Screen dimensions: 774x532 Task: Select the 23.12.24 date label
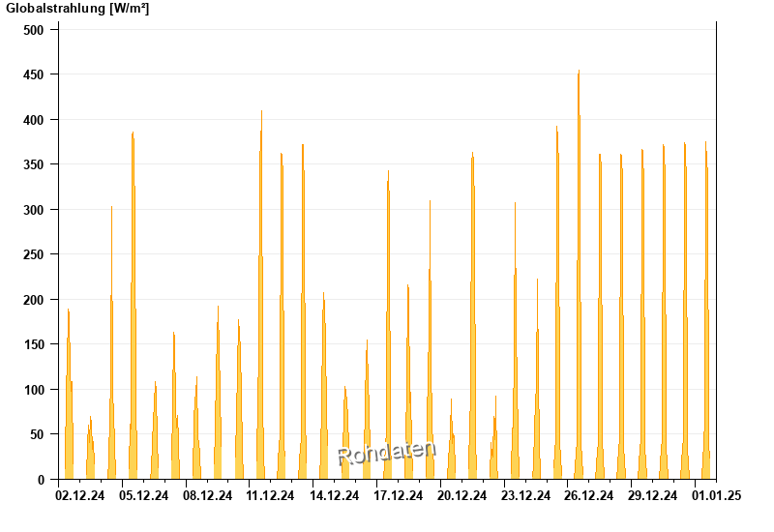(525, 495)
